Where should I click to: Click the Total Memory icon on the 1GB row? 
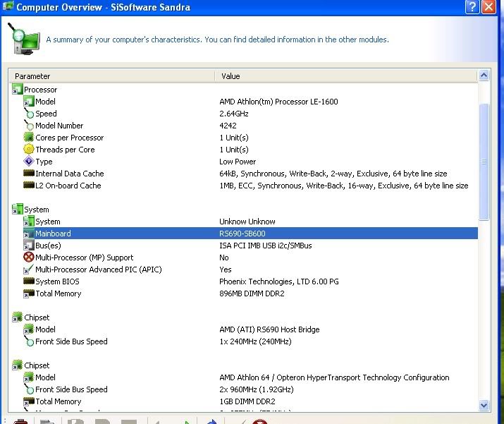[x=29, y=401]
